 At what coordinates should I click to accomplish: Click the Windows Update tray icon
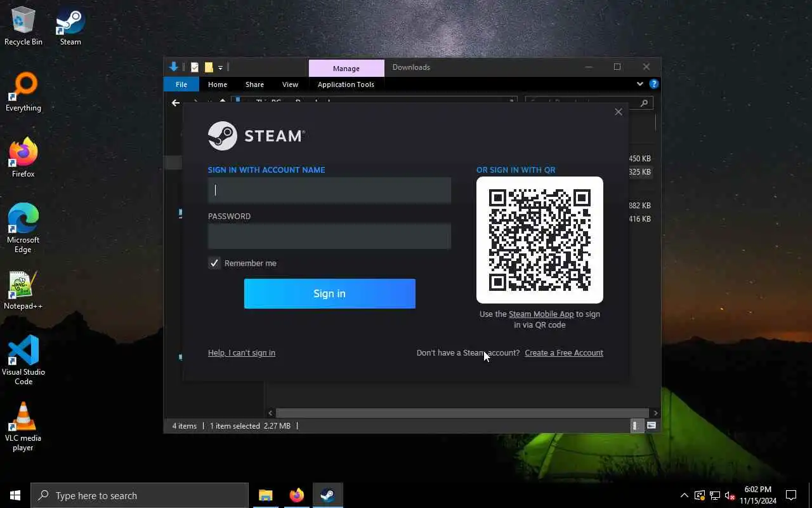pyautogui.click(x=700, y=495)
